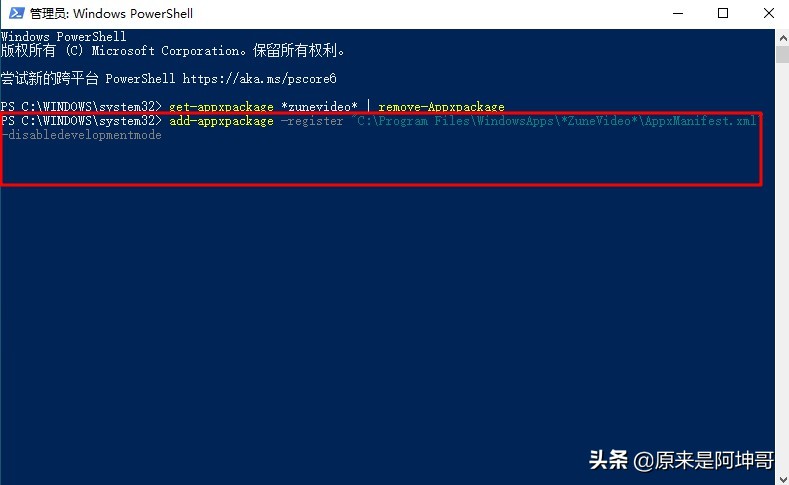789x485 pixels.
Task: Click the second PS C:\WINDOWS\system32> prompt
Action: coord(82,121)
